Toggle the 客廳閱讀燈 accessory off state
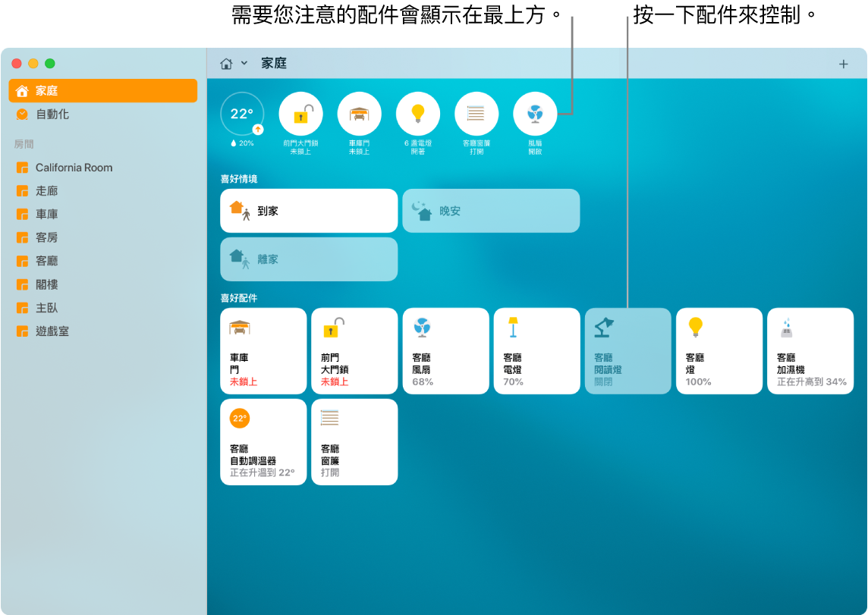This screenshot has height=615, width=868. [627, 350]
